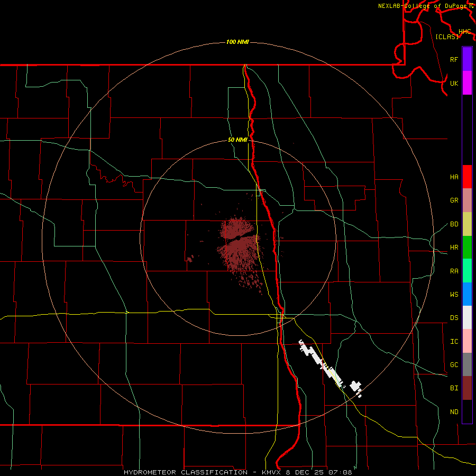Click the BI legend label

[454, 388]
